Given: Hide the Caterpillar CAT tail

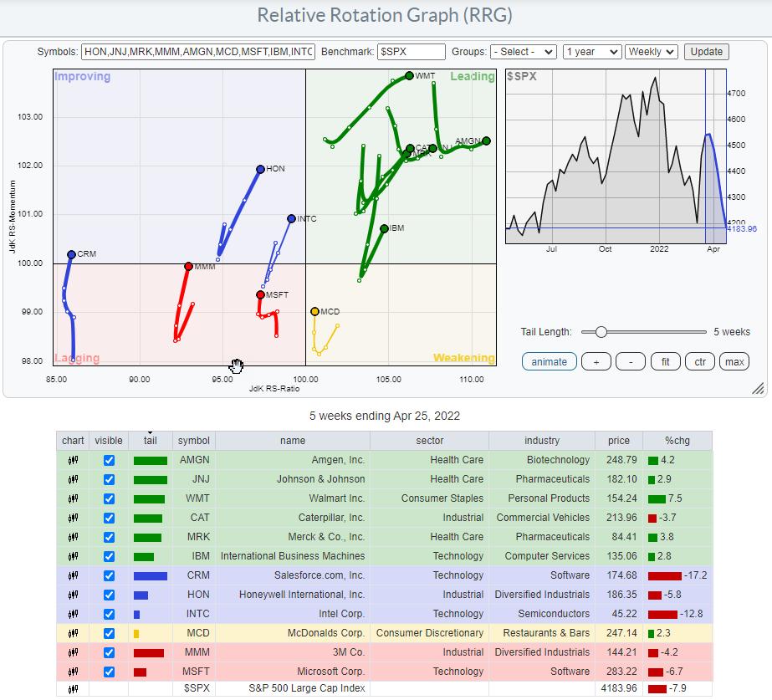Looking at the screenshot, I should [109, 518].
